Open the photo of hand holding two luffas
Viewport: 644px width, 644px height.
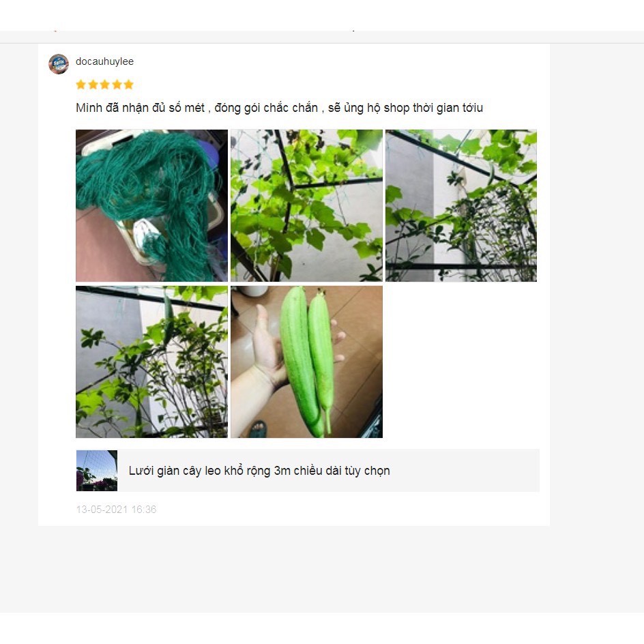(306, 362)
